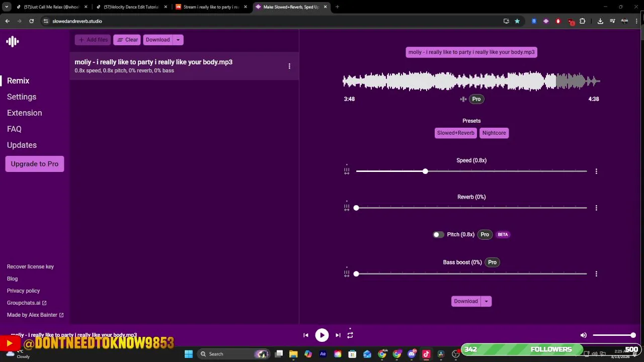Open Reverb slider options menu (three dots)
Viewport: 644px width, 362px height.
click(596, 208)
